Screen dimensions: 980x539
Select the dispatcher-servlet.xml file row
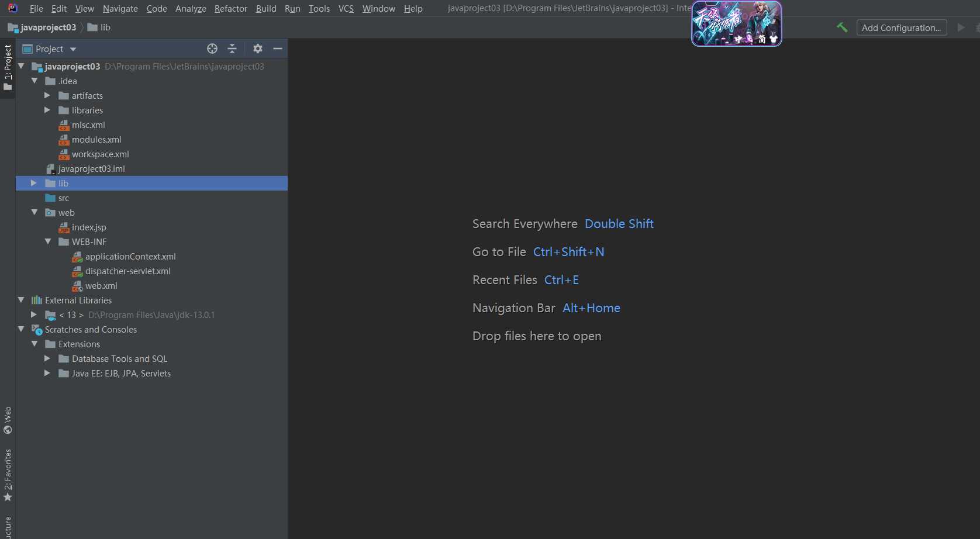click(151, 271)
